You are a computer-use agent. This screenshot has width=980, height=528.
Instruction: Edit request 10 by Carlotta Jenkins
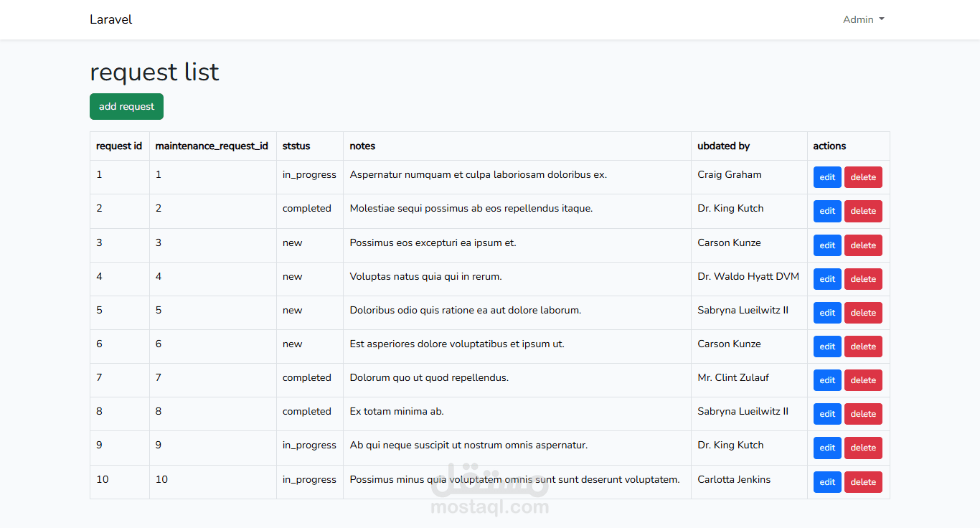tap(827, 482)
